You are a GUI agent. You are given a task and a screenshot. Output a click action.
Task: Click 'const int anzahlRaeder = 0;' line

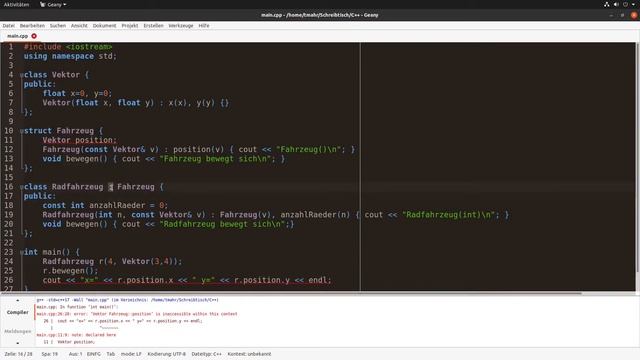coord(105,205)
